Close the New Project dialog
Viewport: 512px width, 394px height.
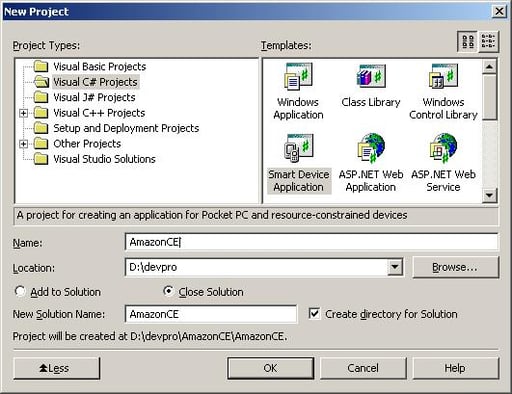click(499, 11)
